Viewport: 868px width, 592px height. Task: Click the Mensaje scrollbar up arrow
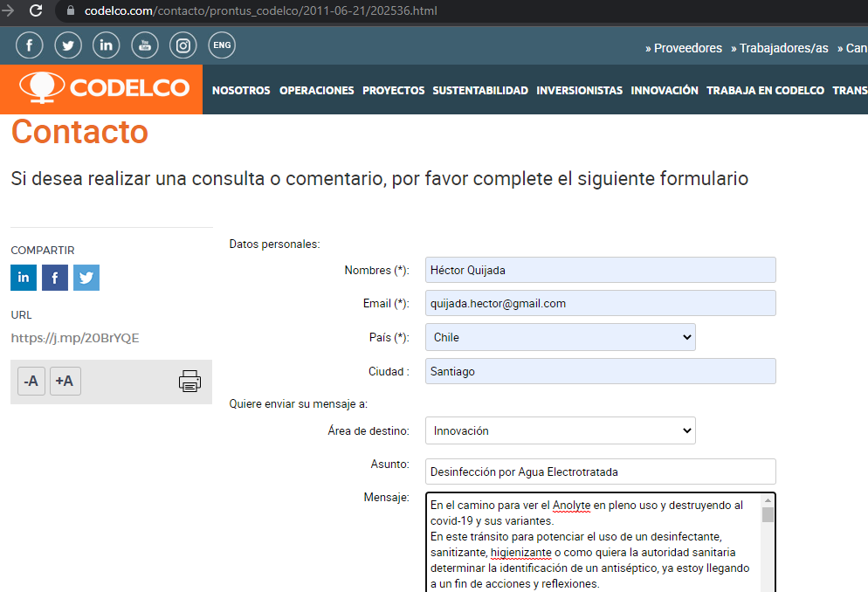tap(768, 500)
